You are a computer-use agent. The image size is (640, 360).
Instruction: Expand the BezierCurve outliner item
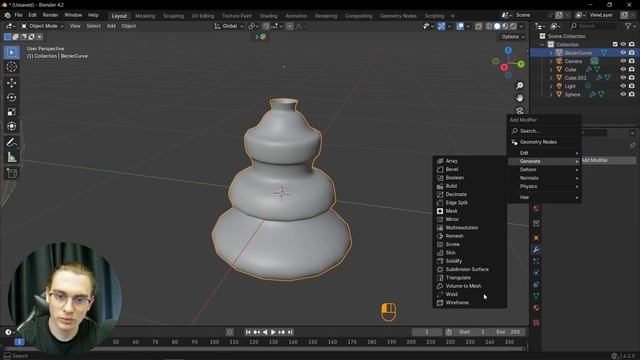pyautogui.click(x=551, y=53)
